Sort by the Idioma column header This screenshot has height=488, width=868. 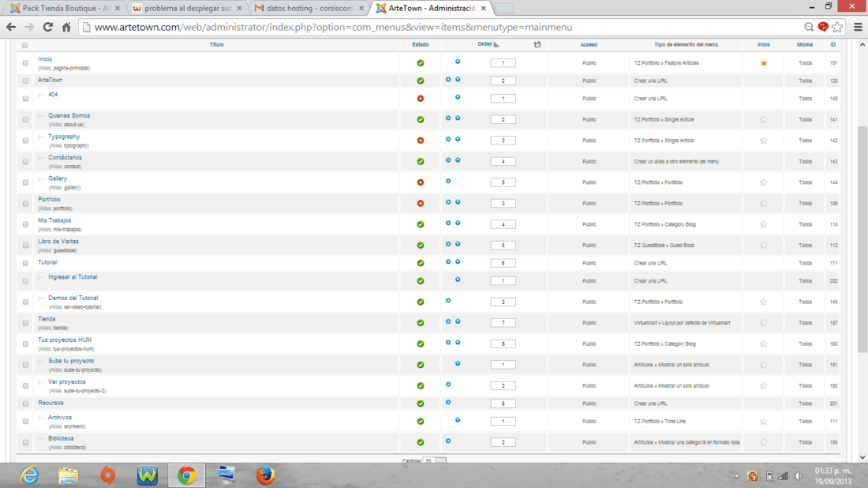pos(805,44)
